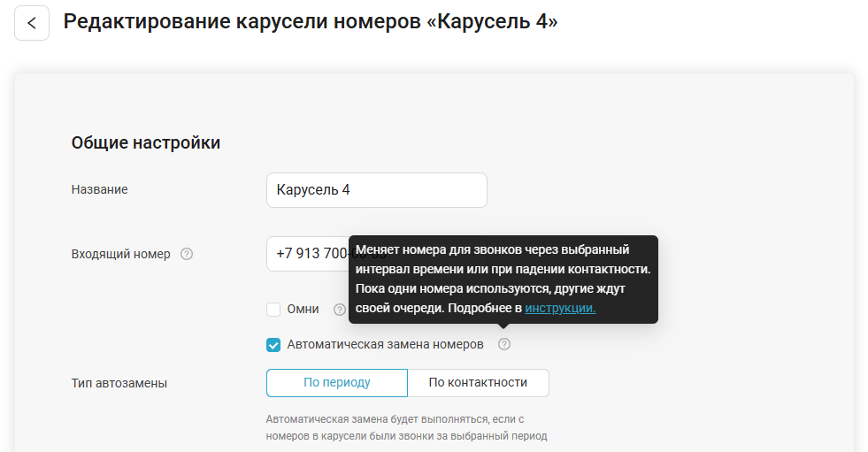Click the dark tooltip text about номера

[x=503, y=279]
